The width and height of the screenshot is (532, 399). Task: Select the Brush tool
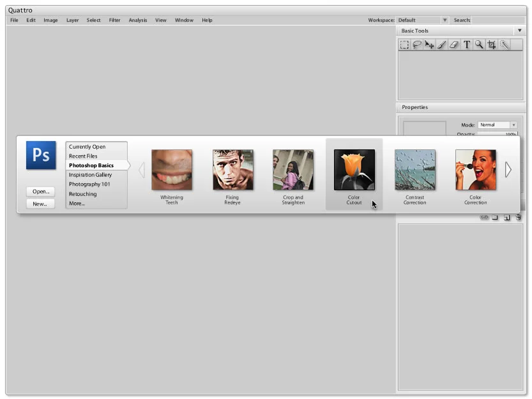pos(442,45)
